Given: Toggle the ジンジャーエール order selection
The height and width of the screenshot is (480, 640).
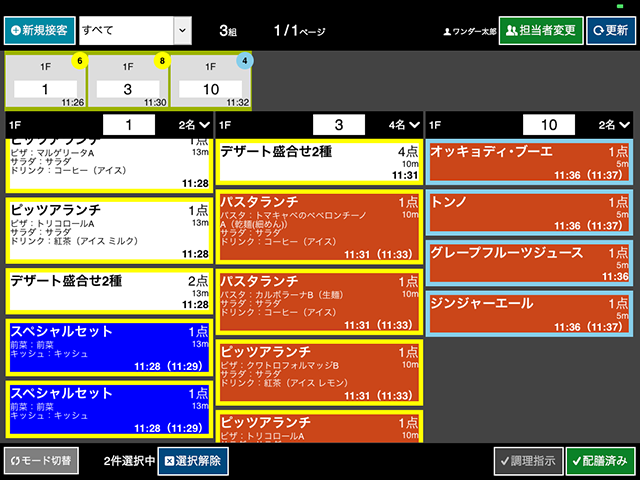Looking at the screenshot, I should [x=528, y=314].
